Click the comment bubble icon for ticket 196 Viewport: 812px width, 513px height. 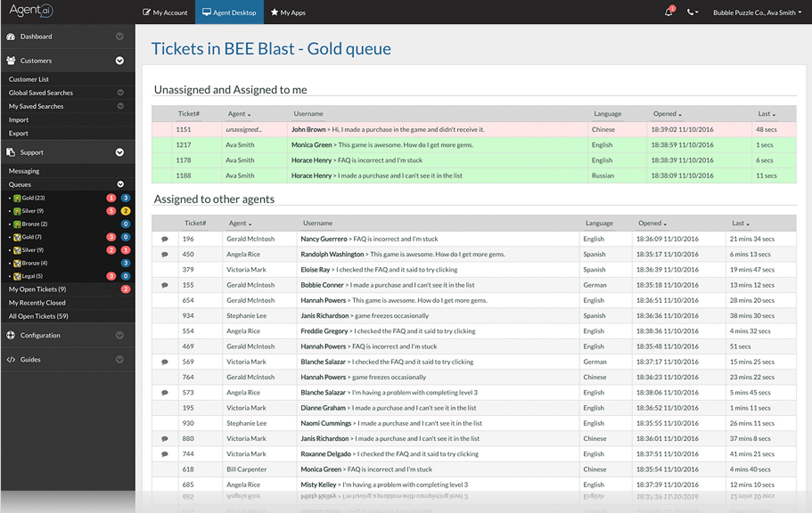pyautogui.click(x=164, y=239)
